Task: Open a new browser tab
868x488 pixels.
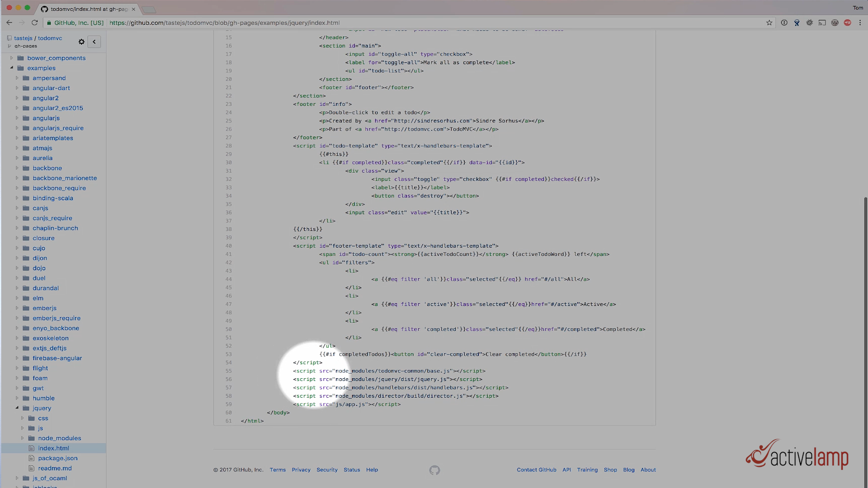Action: click(149, 9)
